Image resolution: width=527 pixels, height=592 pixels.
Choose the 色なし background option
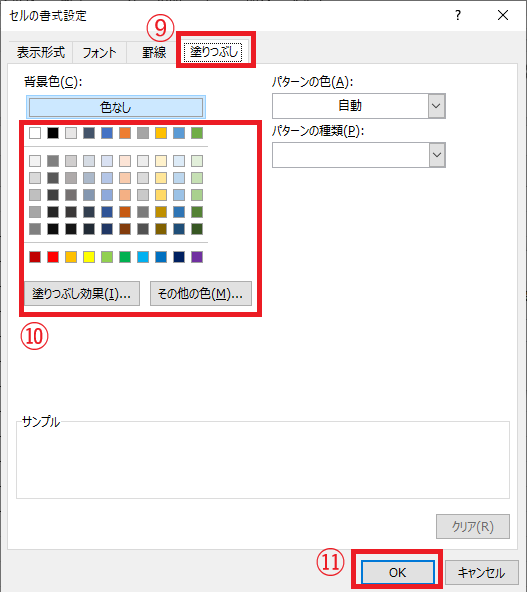116,107
